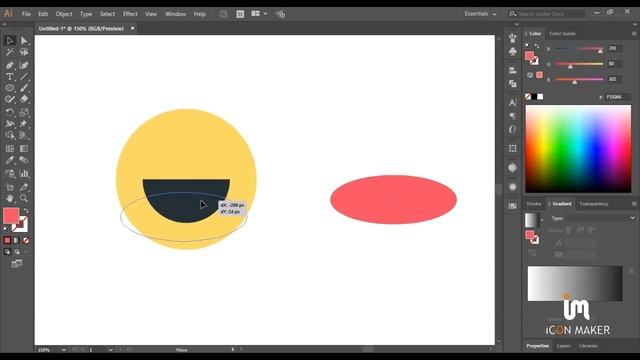Select the Scale tool
The height and width of the screenshot is (360, 640).
[x=24, y=112]
